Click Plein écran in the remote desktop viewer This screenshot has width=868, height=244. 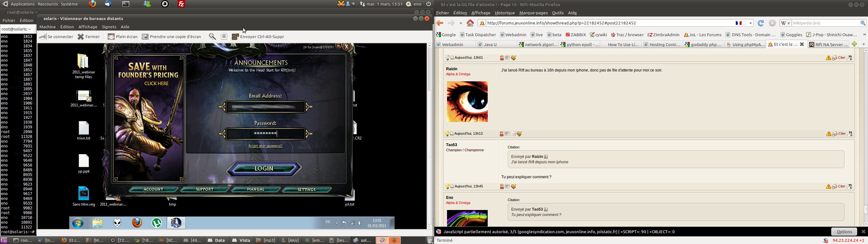123,37
